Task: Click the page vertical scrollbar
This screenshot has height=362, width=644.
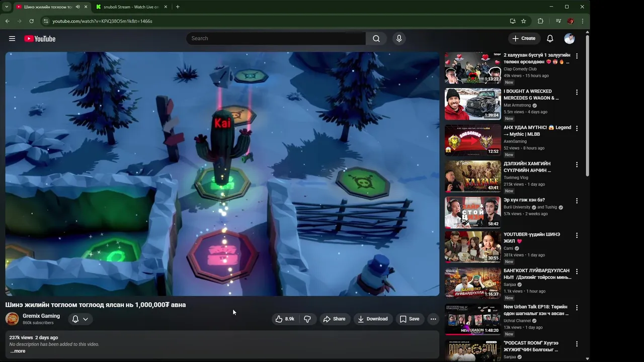Action: point(587,106)
